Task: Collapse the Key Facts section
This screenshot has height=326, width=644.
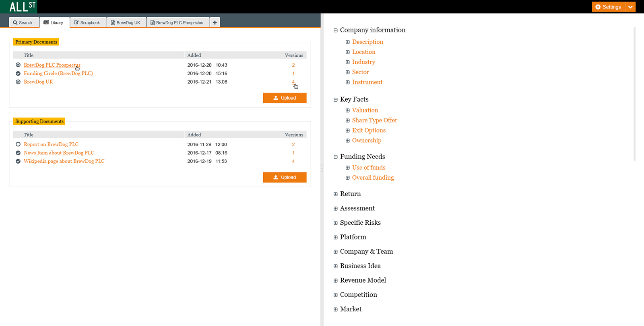Action: tap(336, 100)
